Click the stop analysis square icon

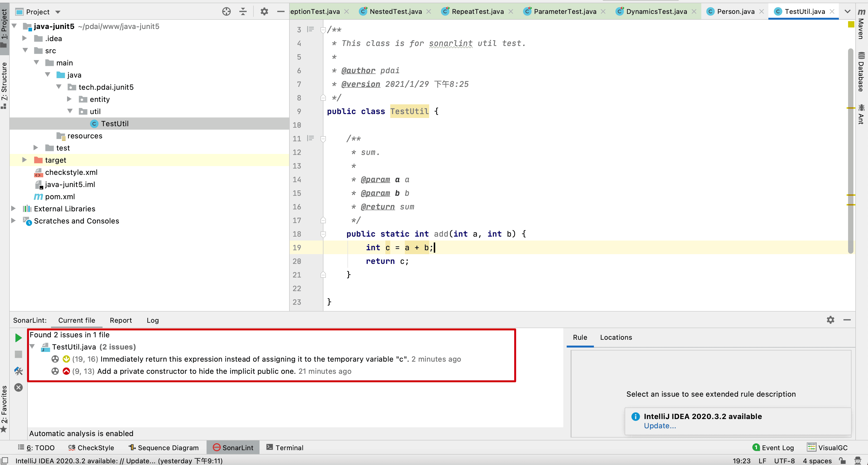click(18, 354)
